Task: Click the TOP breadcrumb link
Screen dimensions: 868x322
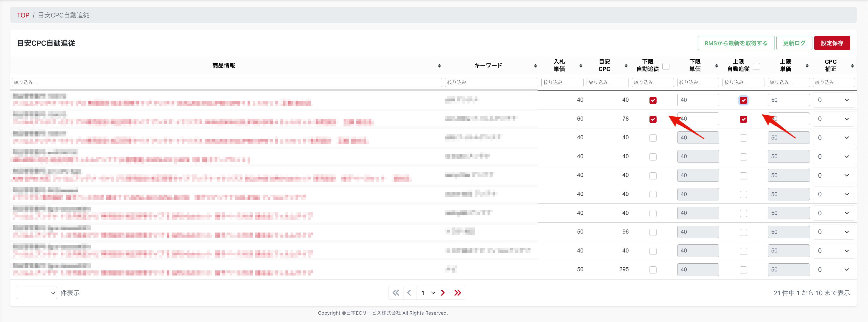Action: pyautogui.click(x=23, y=15)
